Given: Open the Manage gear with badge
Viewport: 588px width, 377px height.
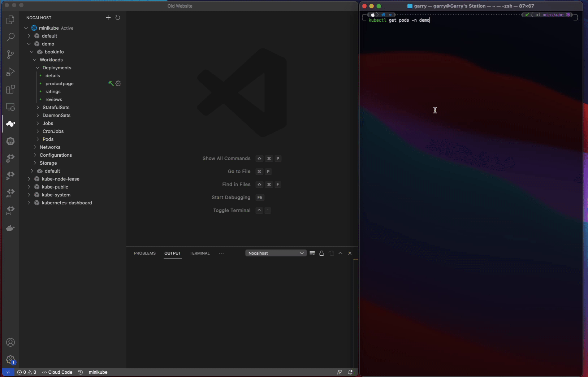Looking at the screenshot, I should coord(10,360).
